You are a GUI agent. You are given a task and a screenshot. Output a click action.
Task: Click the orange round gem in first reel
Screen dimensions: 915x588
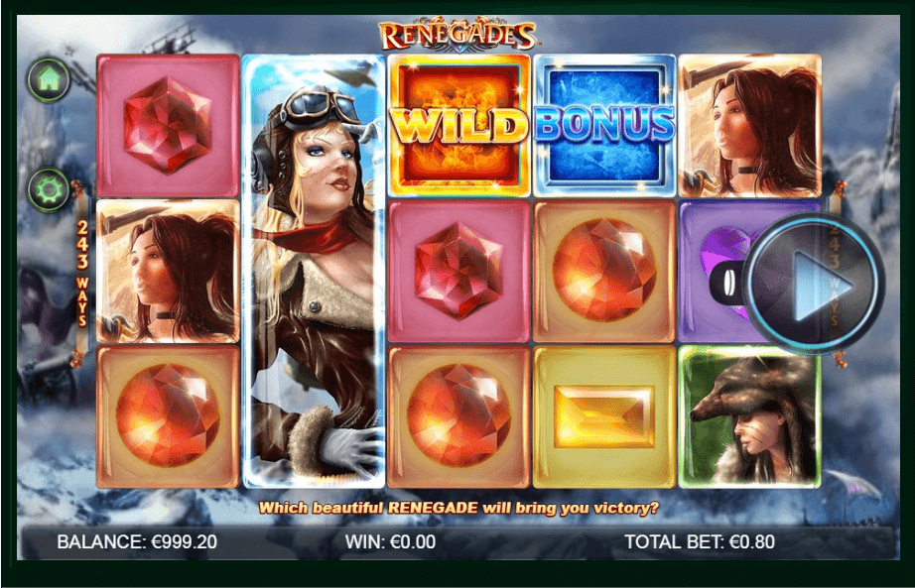coord(168,416)
